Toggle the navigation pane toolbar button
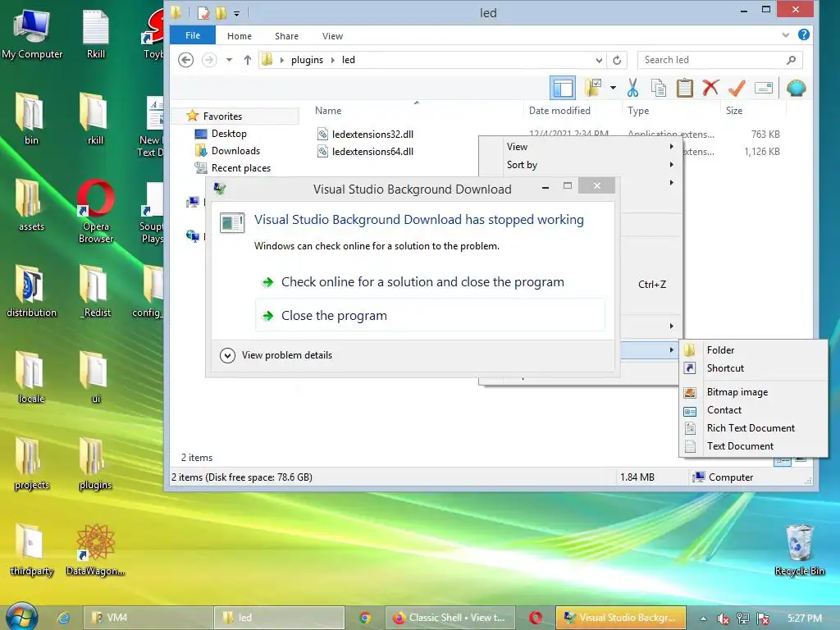 tap(563, 88)
